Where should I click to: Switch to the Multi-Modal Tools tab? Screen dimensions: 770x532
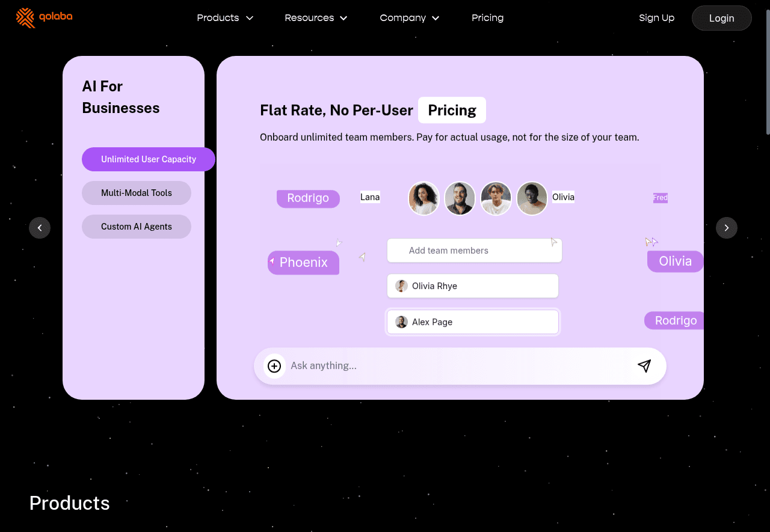point(137,193)
